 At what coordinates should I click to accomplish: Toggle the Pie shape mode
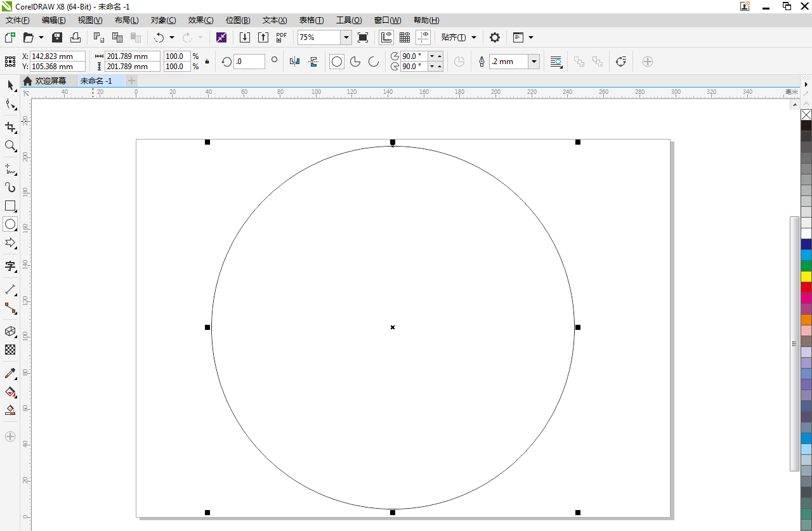pyautogui.click(x=355, y=62)
